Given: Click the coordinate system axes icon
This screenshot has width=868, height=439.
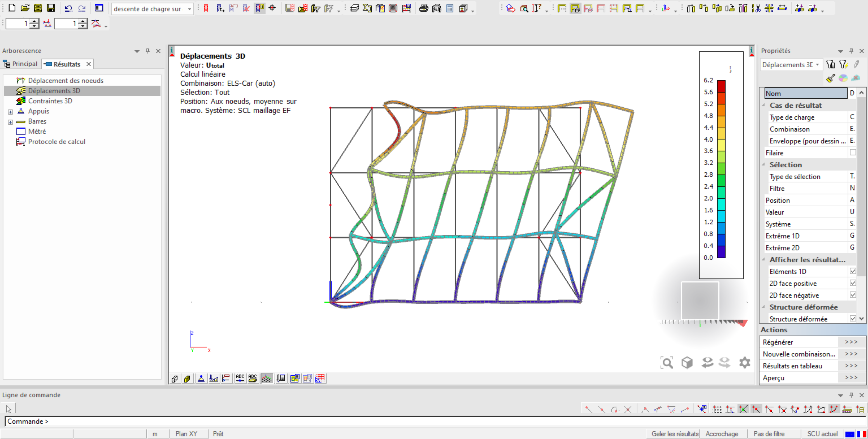Looking at the screenshot, I should (665, 8).
